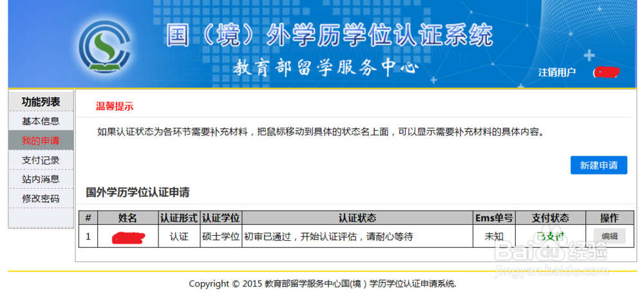Click the 认证状态 column header
This screenshot has height=293, width=644.
(x=357, y=218)
